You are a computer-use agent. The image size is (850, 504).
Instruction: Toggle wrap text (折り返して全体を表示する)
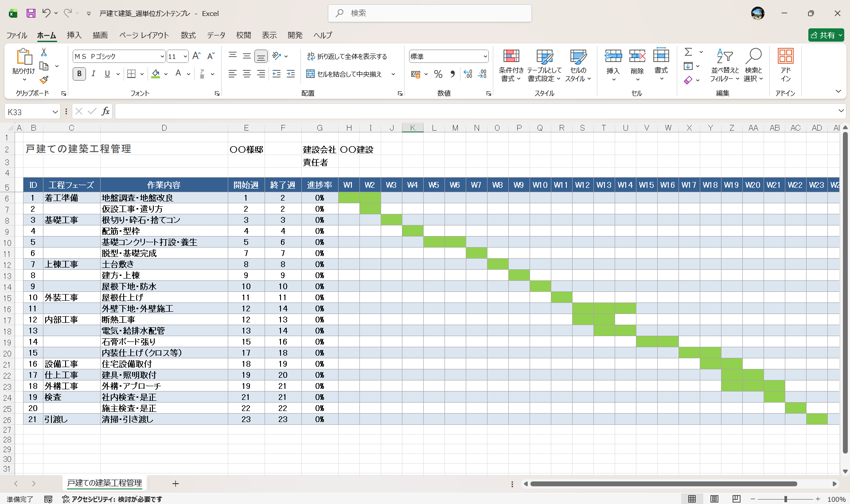pos(347,56)
